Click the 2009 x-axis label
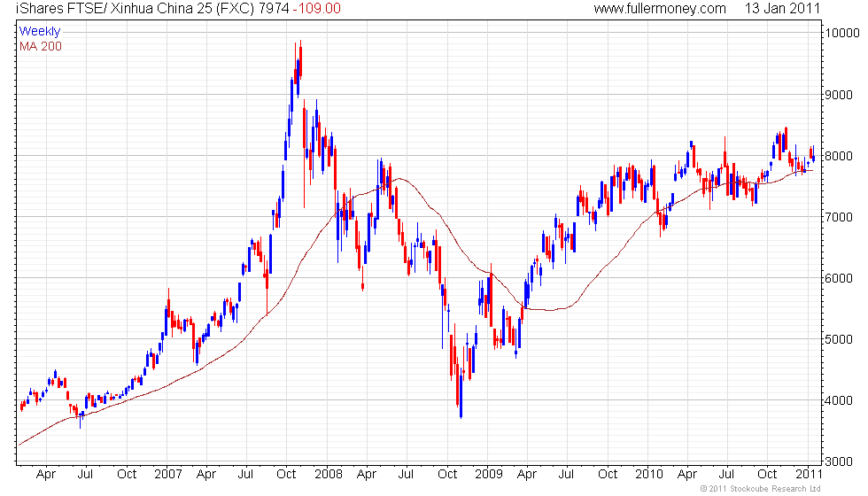 tap(488, 475)
